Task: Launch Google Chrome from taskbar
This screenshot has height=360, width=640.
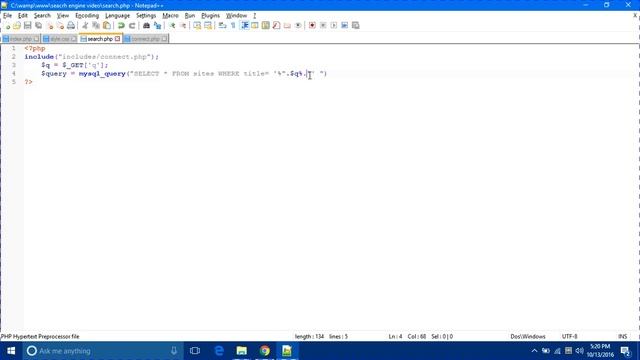Action: [264, 351]
